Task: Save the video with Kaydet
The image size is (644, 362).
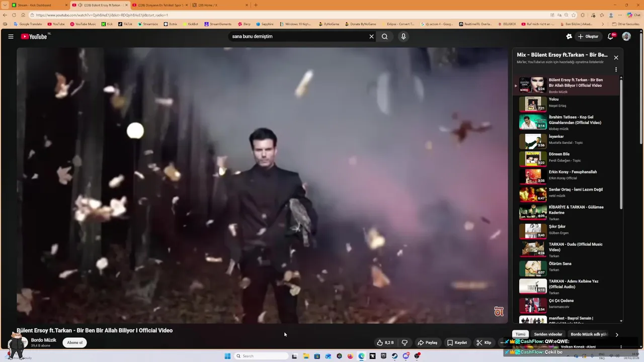Action: tap(457, 342)
